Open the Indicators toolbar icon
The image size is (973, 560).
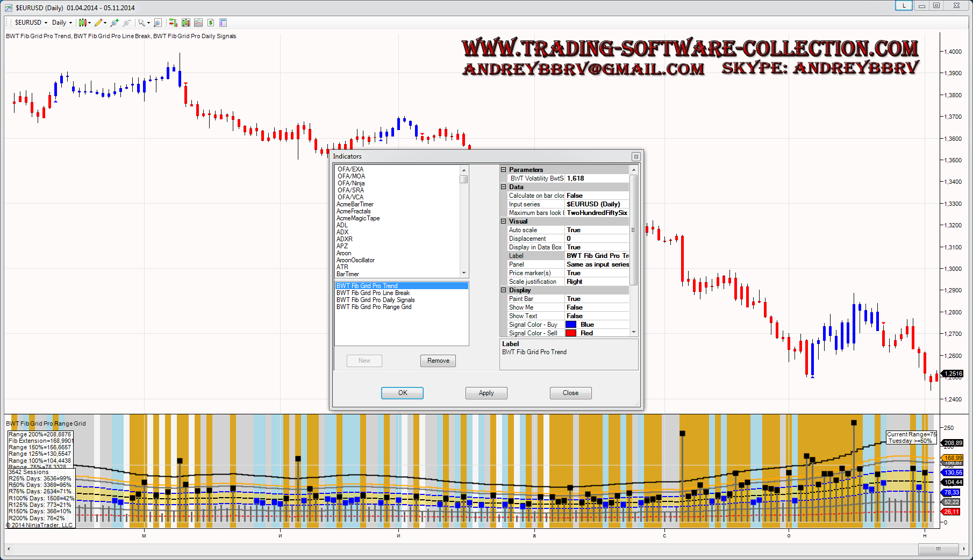tap(185, 23)
